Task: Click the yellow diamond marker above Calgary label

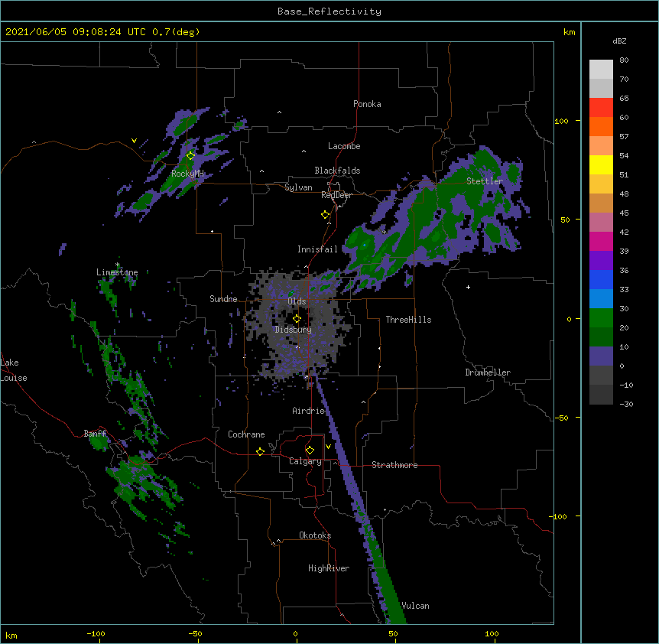Action: pyautogui.click(x=310, y=450)
